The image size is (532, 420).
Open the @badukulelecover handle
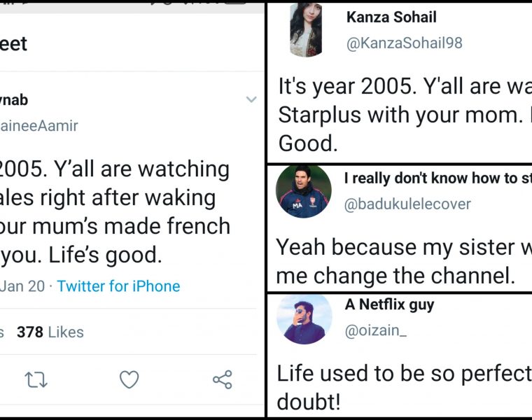408,204
